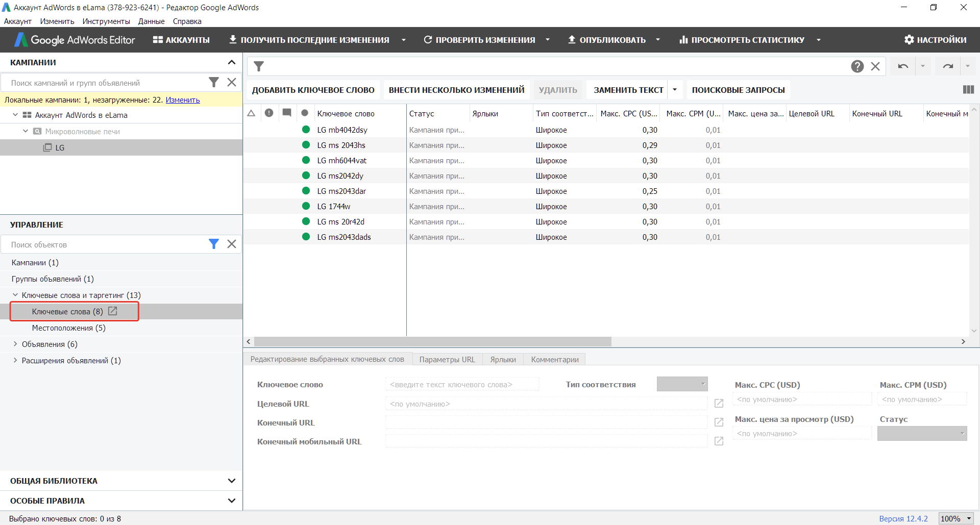Select Местоположения (5) item
The image size is (980, 525).
(69, 328)
